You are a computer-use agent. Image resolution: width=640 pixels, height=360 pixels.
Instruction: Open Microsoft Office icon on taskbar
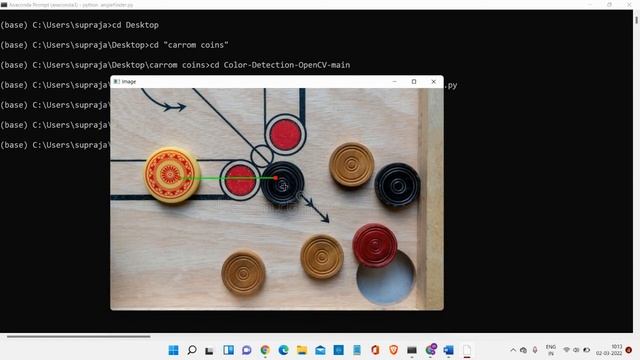375,350
